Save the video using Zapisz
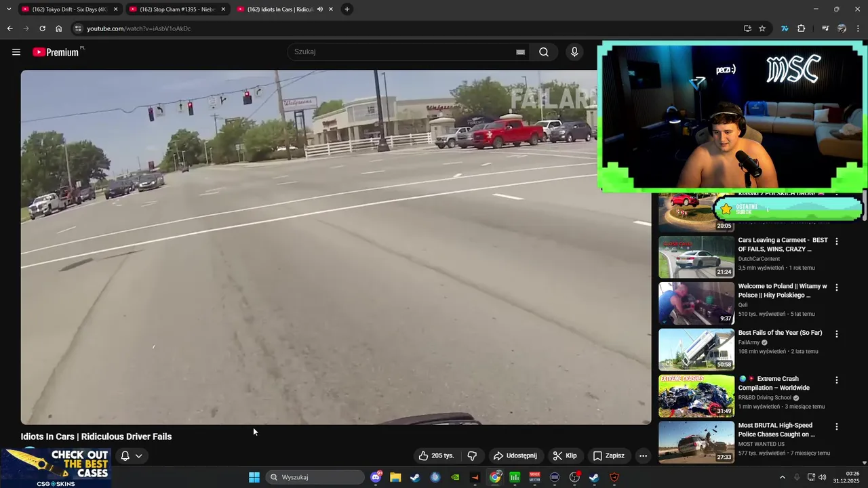This screenshot has height=488, width=868. coord(608,455)
